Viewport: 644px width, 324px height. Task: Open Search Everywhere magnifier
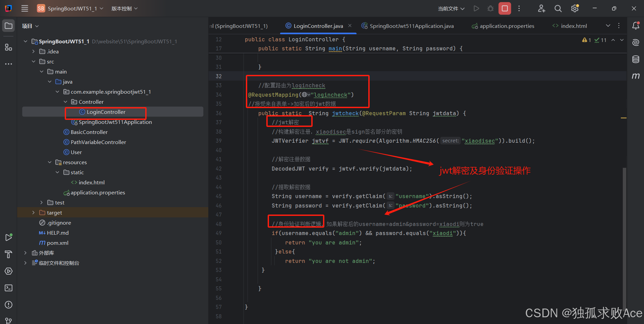point(558,8)
